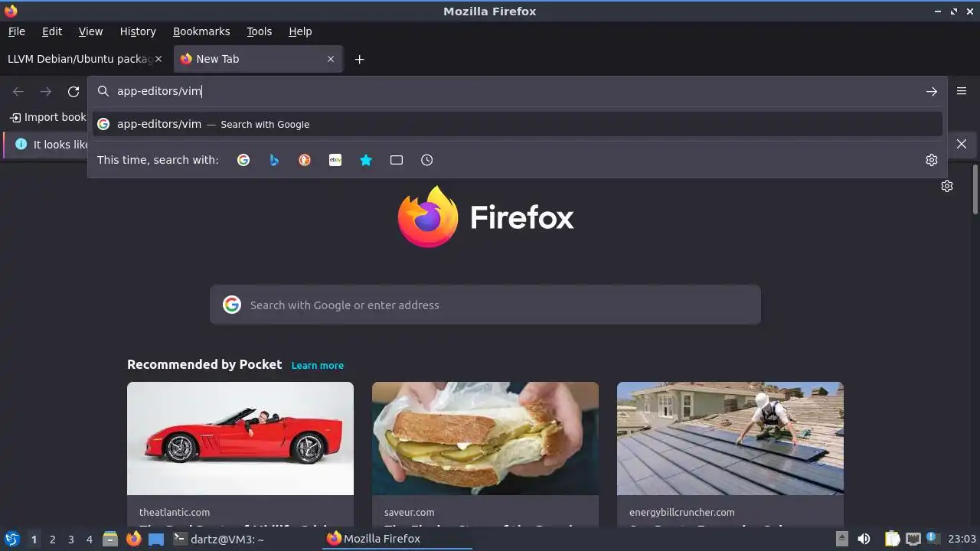
Task: Open a new tab with plus button
Action: 359,59
